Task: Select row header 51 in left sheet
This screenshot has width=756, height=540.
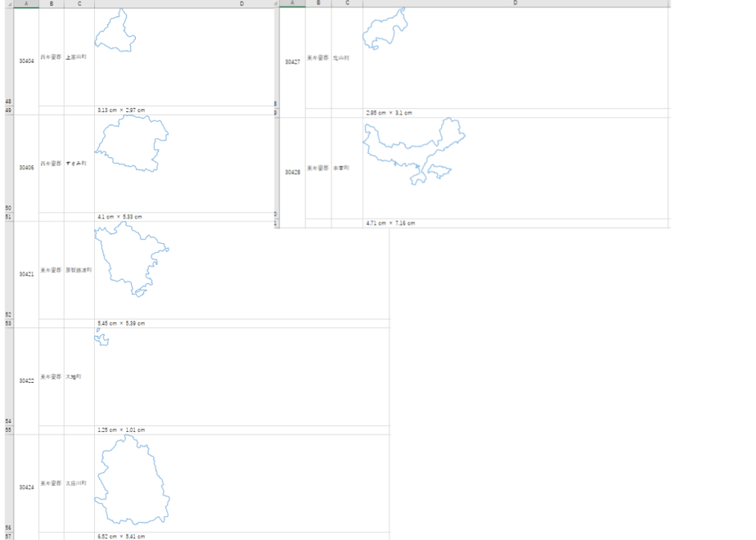Action: tap(9, 217)
